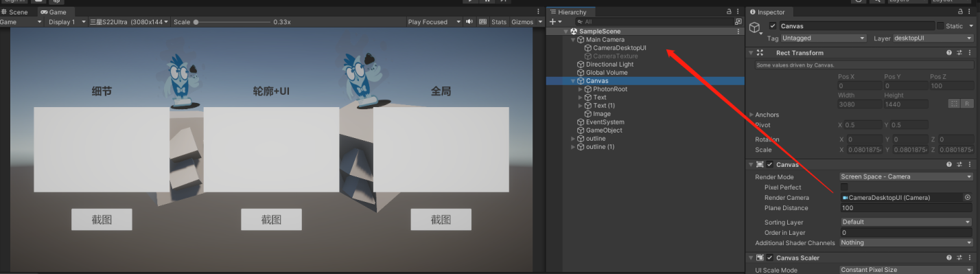
Task: Open Rect Transform kebab menu
Action: tap(970, 53)
